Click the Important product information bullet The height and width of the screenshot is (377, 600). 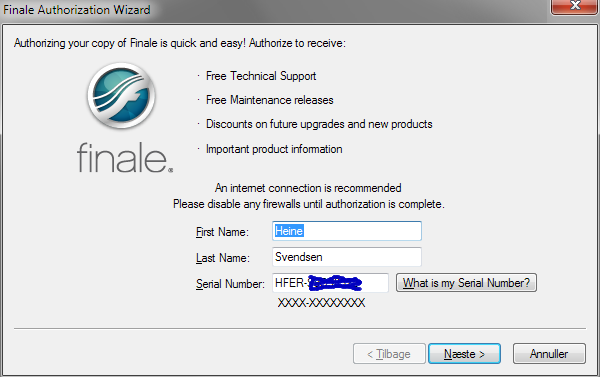[274, 149]
